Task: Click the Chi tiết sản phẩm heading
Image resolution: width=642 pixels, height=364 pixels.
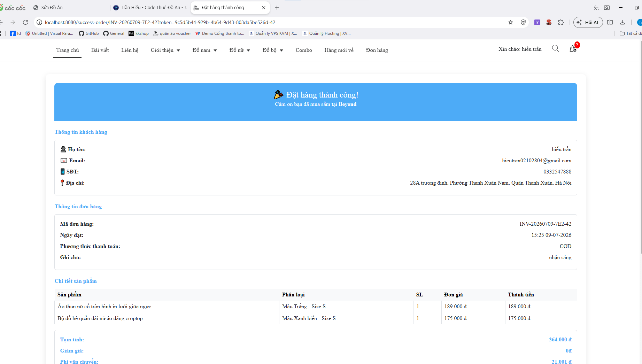Action: [76, 281]
